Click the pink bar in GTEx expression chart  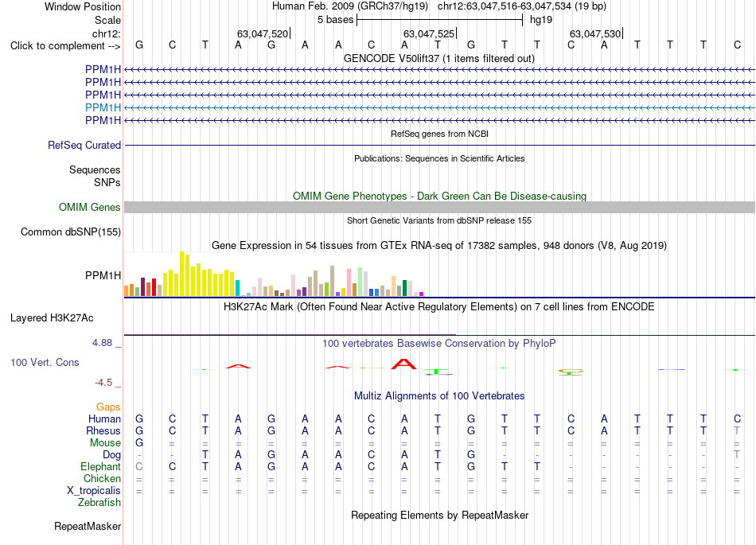pos(349,283)
